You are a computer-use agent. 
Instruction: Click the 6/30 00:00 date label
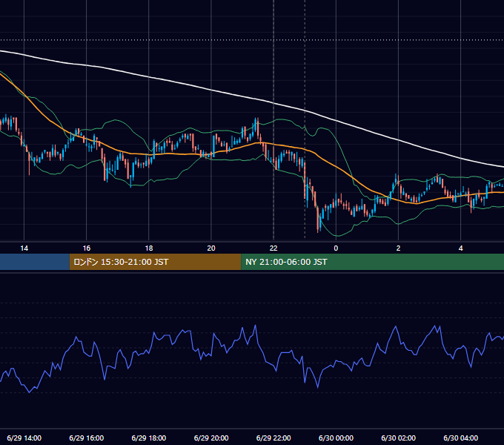[x=336, y=438]
